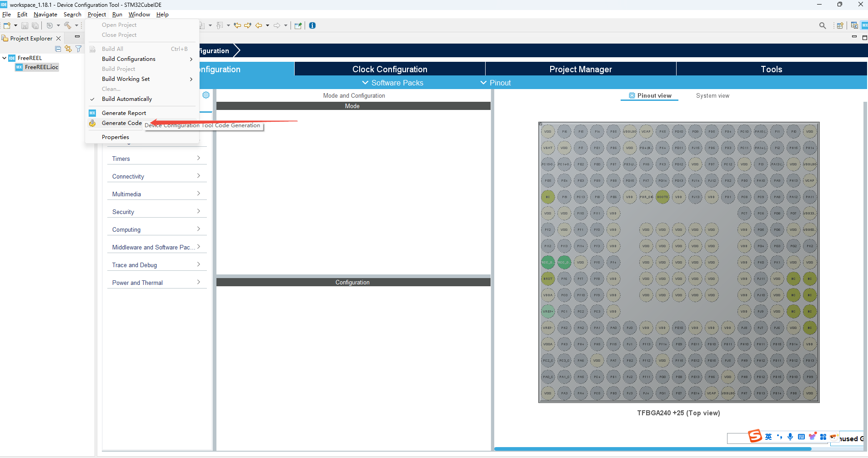Expand the Power and Thermal category
The image size is (868, 458).
[157, 283]
